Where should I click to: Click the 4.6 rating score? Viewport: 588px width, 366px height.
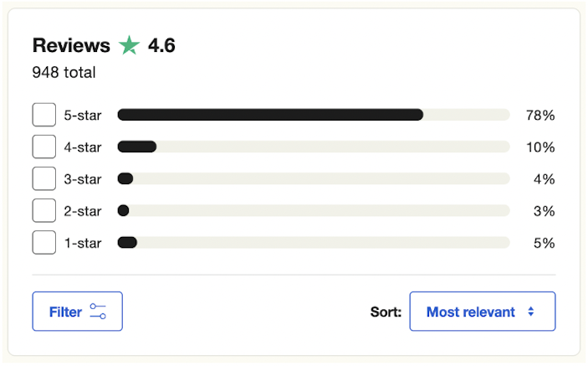(x=161, y=45)
